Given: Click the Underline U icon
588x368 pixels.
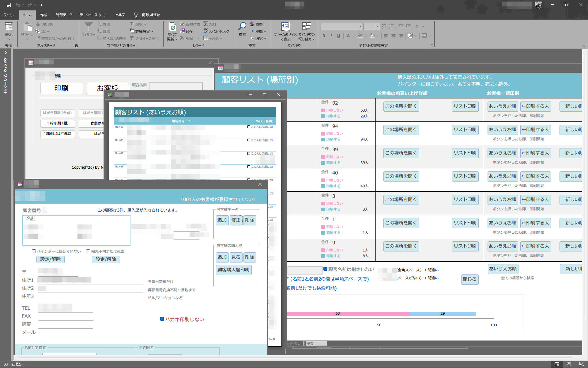Looking at the screenshot, I should click(x=338, y=36).
